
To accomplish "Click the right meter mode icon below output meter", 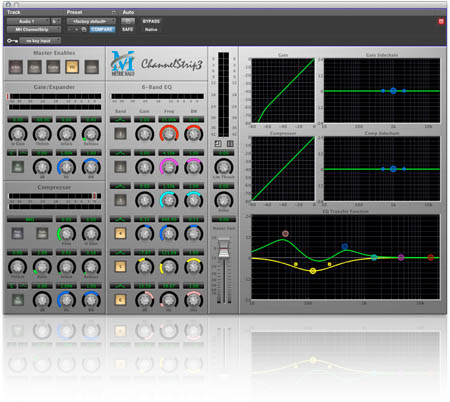I will 230,144.
